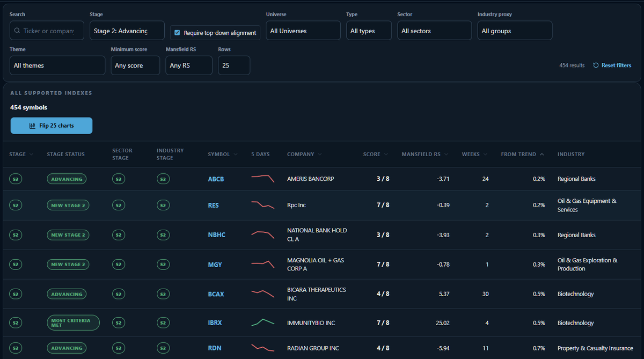Screen dimensions: 644x359
Task: Click the NEW STAGE 2 badge for MGY
Action: (68, 264)
